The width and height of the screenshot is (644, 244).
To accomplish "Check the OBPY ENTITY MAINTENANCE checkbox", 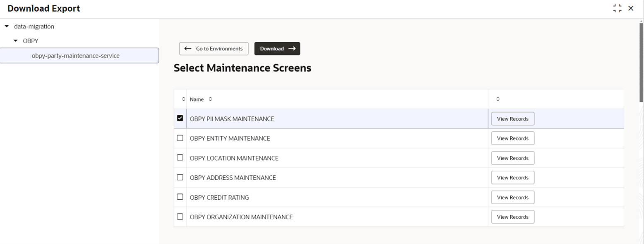I will [x=180, y=138].
